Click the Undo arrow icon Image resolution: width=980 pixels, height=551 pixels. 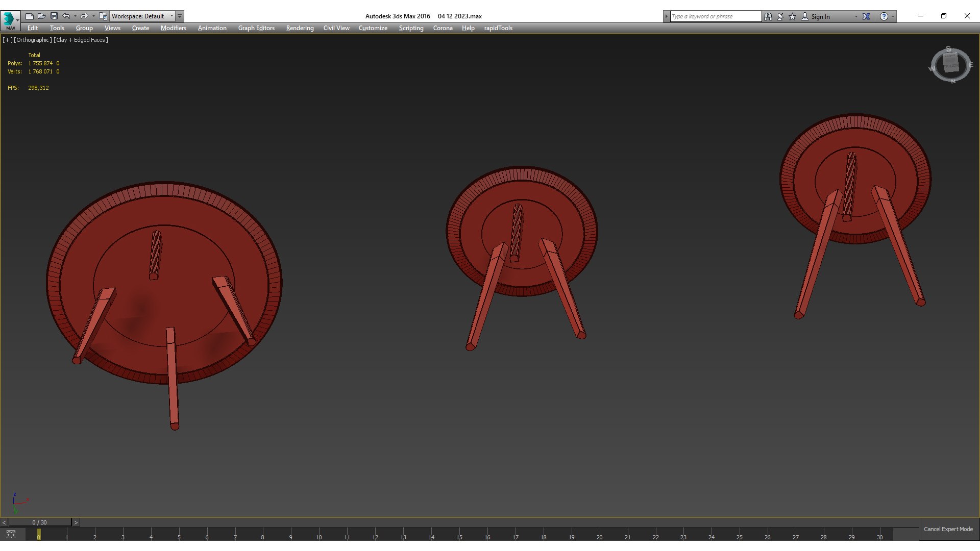coord(66,16)
